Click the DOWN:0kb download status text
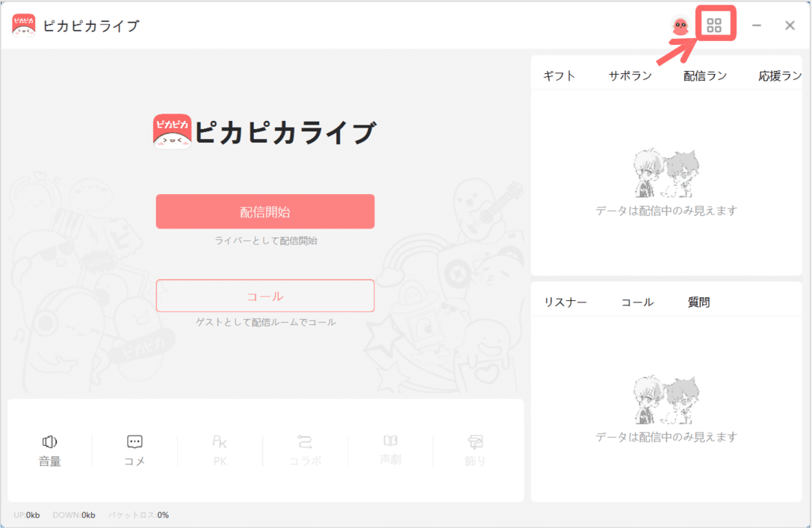This screenshot has height=528, width=812. (74, 515)
